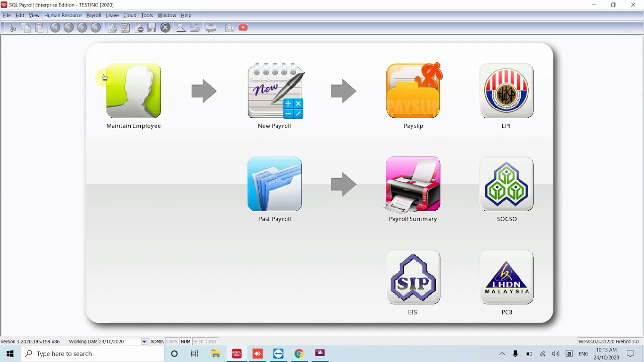
Task: Open the Payroll Summary printer icon
Action: pyautogui.click(x=413, y=185)
